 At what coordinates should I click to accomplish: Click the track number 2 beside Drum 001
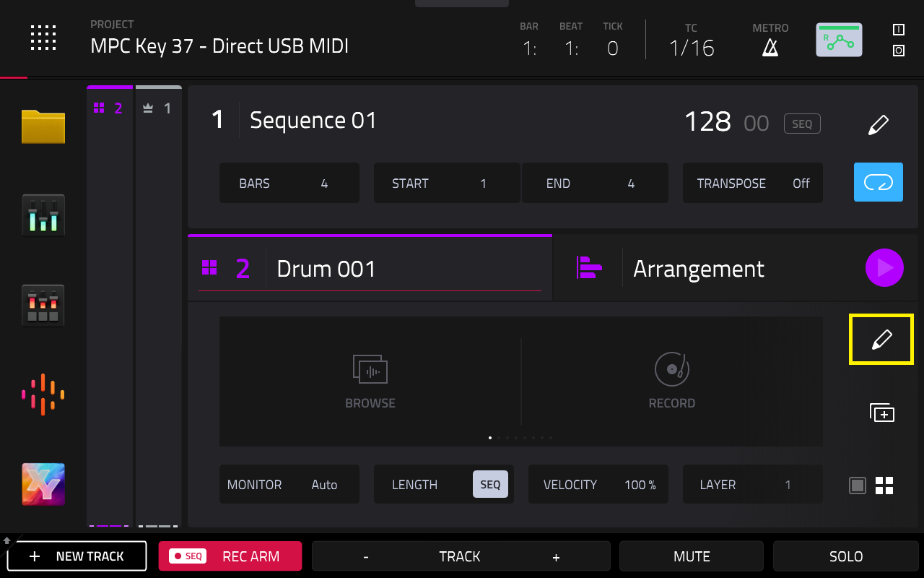[243, 268]
